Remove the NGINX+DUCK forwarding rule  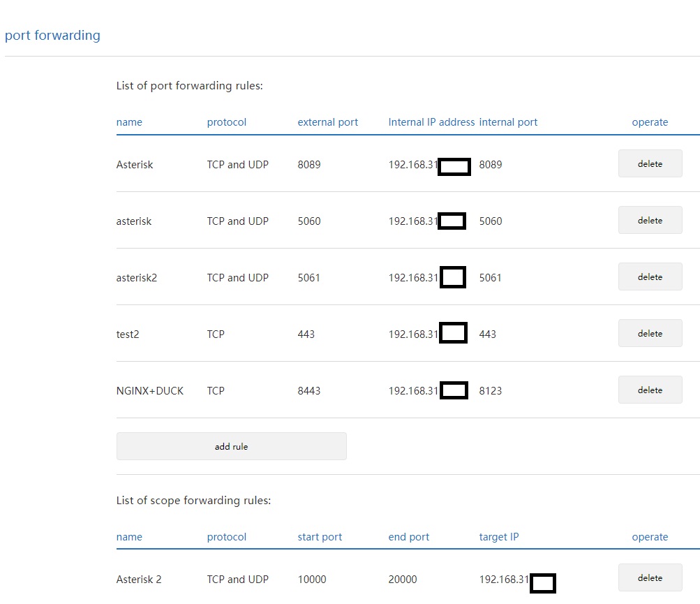[x=650, y=390]
